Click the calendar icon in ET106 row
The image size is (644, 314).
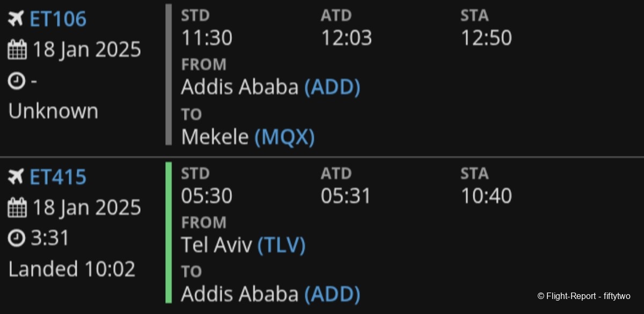tap(17, 50)
